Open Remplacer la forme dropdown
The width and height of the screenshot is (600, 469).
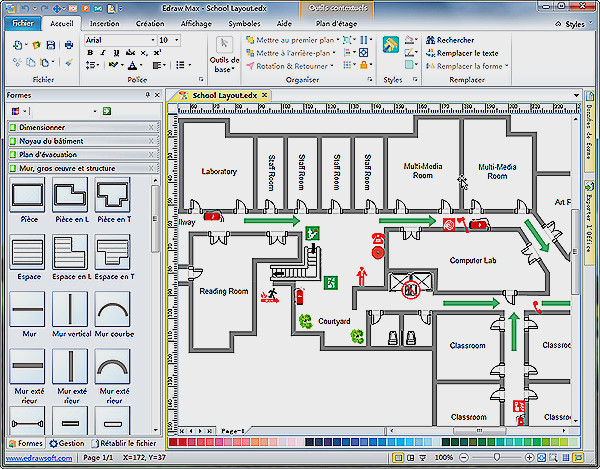(467, 66)
